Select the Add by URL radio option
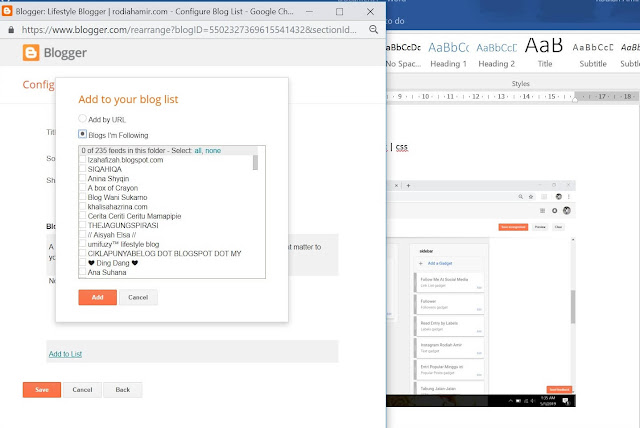 click(82, 119)
